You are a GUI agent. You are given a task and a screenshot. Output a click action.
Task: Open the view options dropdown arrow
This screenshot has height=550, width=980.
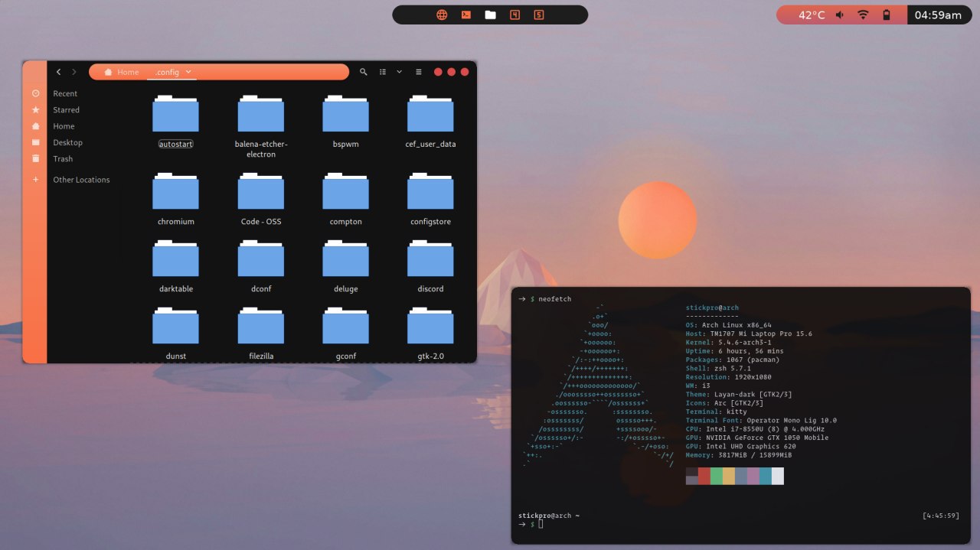(399, 72)
